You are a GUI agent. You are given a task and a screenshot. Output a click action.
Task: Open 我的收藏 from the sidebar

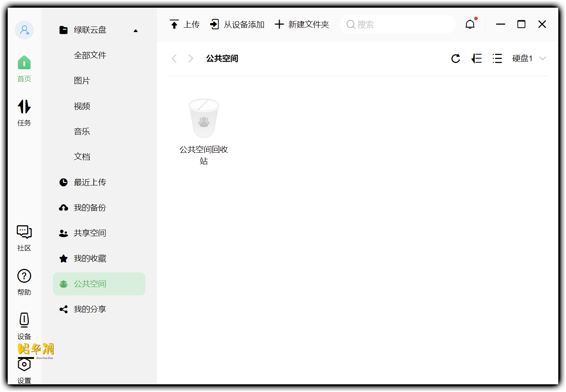pos(90,258)
